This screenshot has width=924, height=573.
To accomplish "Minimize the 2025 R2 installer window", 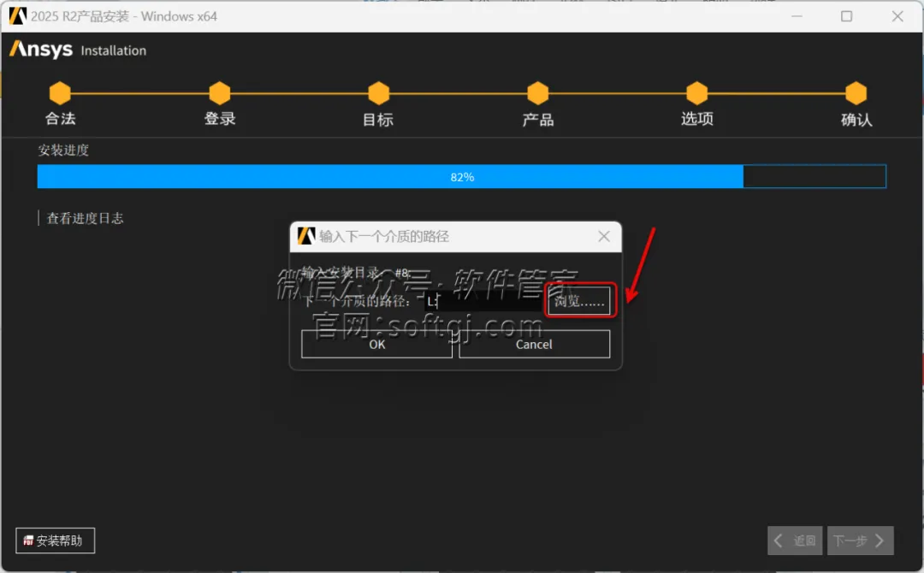I will (797, 16).
